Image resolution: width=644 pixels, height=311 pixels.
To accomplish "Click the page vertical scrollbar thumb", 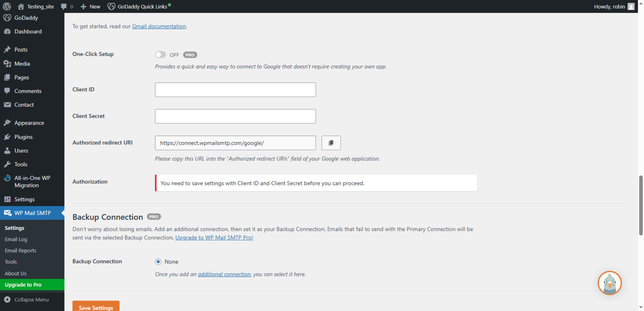I will (641, 205).
